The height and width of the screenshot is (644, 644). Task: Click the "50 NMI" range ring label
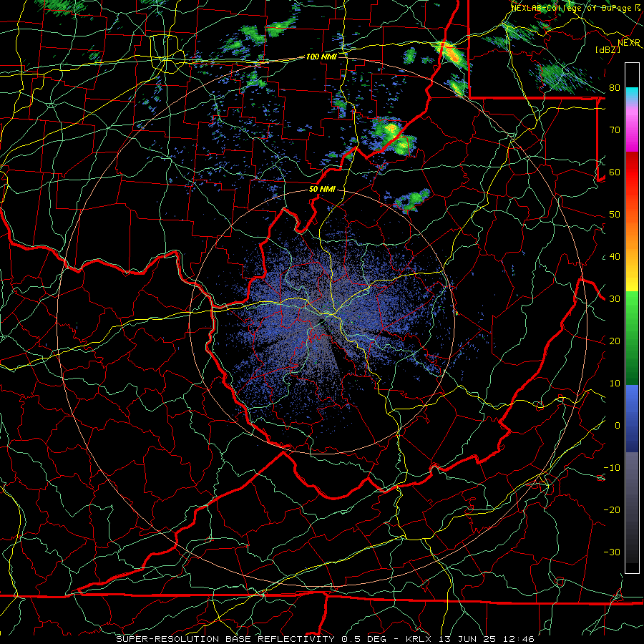[x=322, y=190]
